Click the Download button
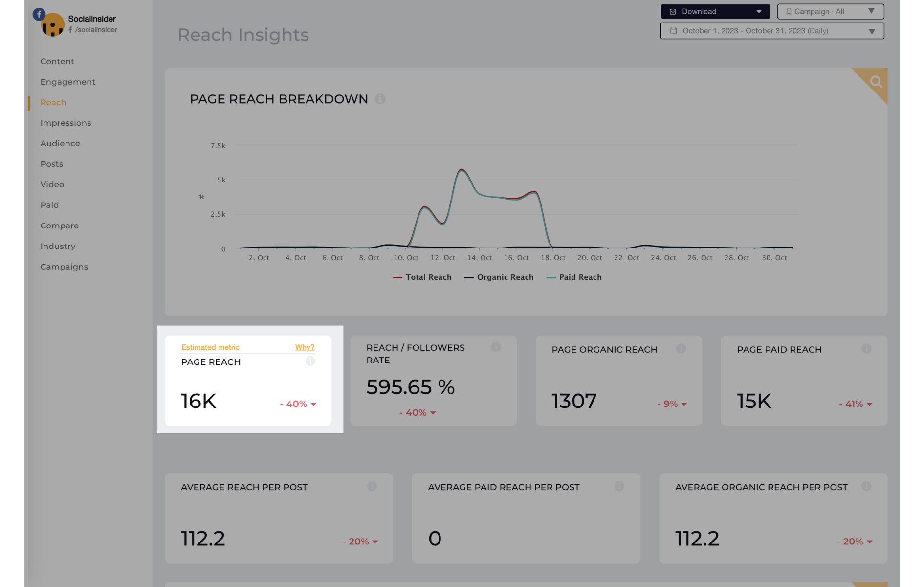924x587 pixels. 715,11
